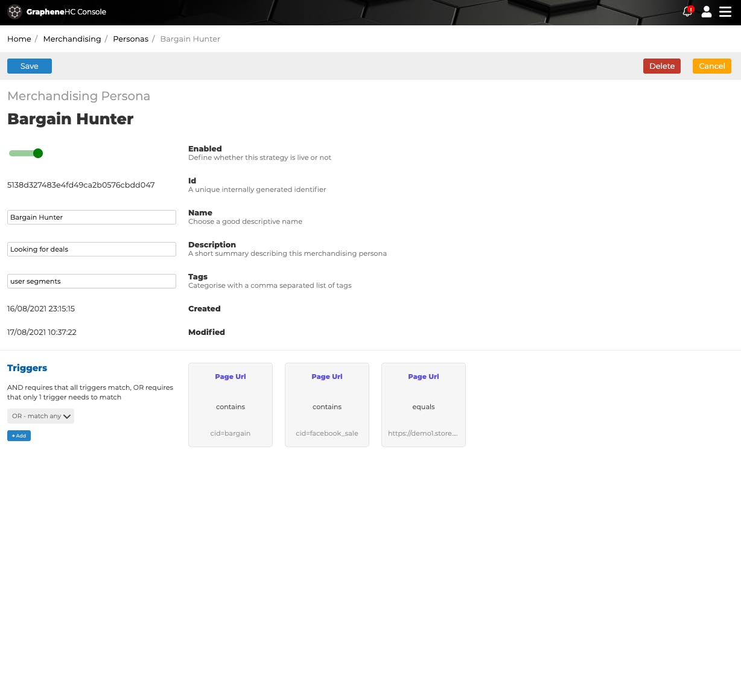The image size is (741, 700).
Task: Focus the Description input field
Action: (92, 249)
